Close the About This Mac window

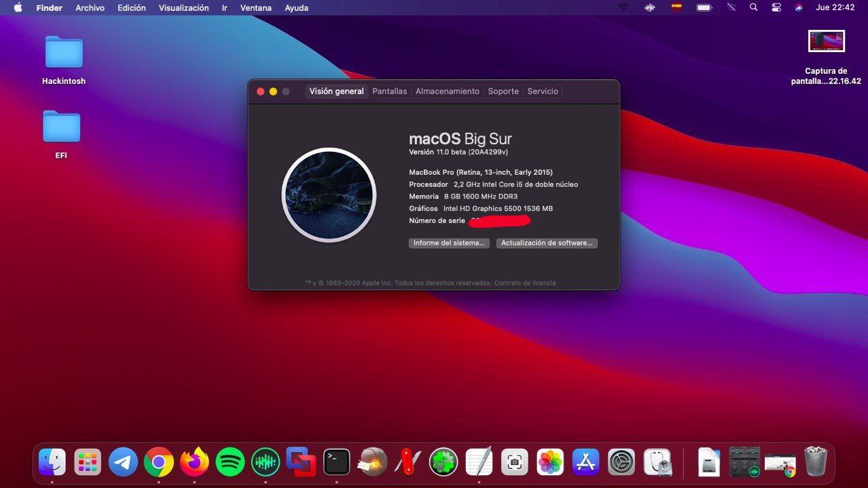click(260, 91)
